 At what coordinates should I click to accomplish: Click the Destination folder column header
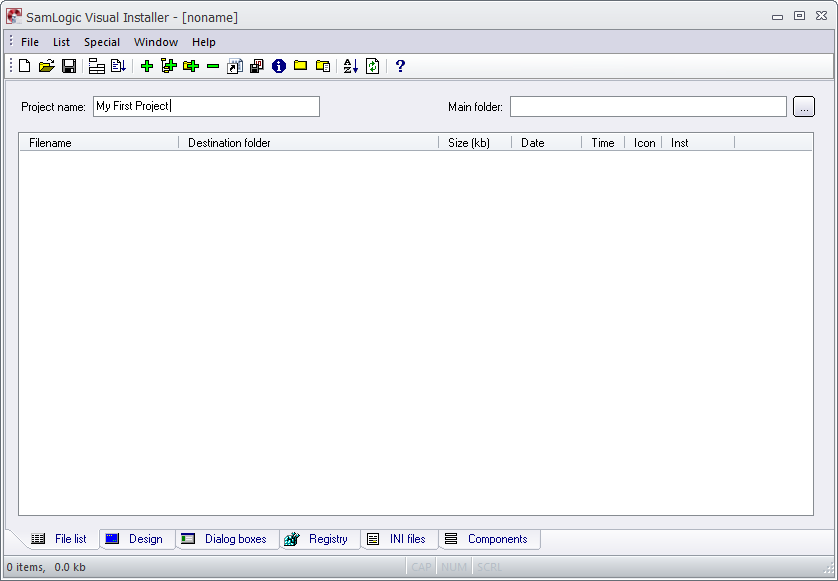[x=308, y=143]
